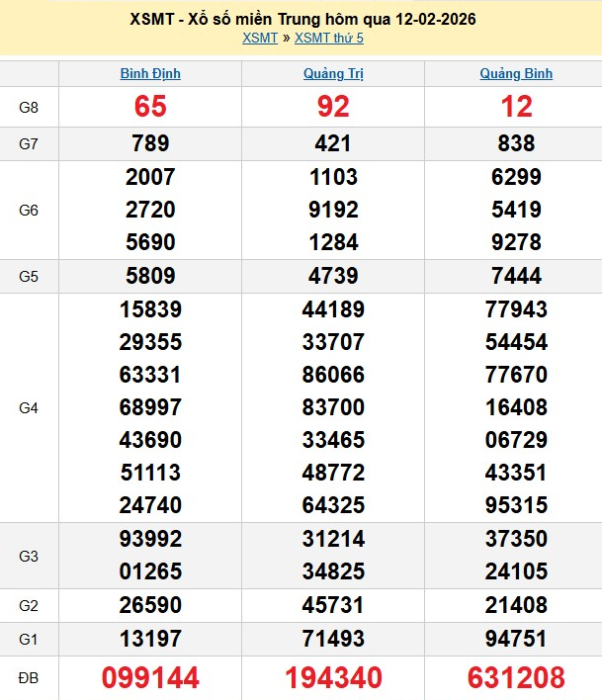Image resolution: width=602 pixels, height=700 pixels.
Task: Open the Quảng Trị province link
Action: click(x=332, y=73)
